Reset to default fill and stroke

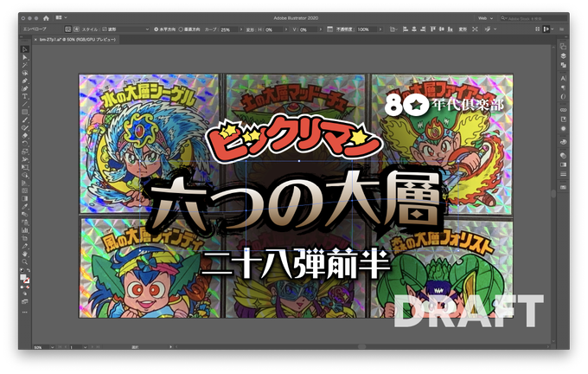pyautogui.click(x=22, y=270)
